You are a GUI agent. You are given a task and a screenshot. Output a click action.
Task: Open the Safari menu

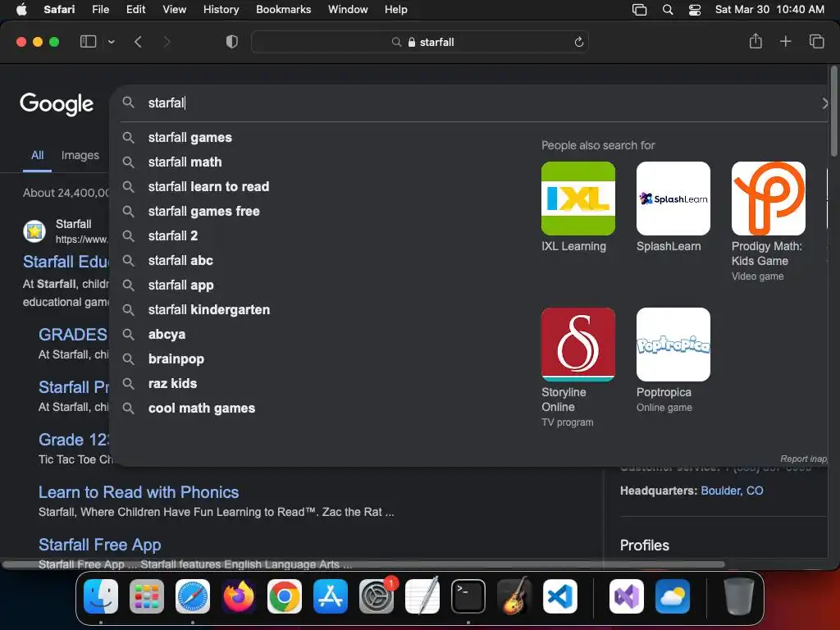pos(59,10)
